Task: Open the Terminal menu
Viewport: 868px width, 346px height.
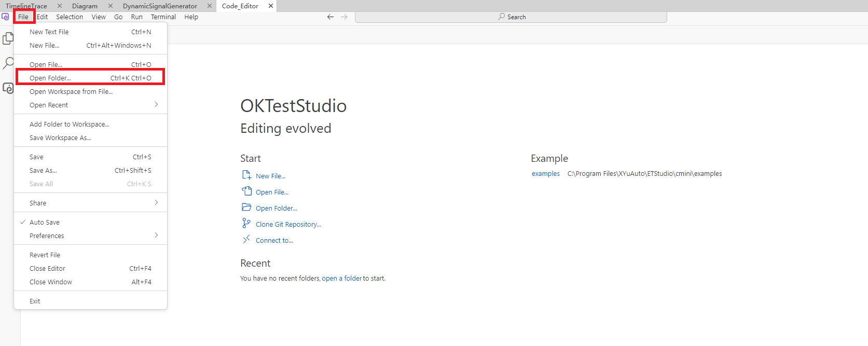Action: 163,17
